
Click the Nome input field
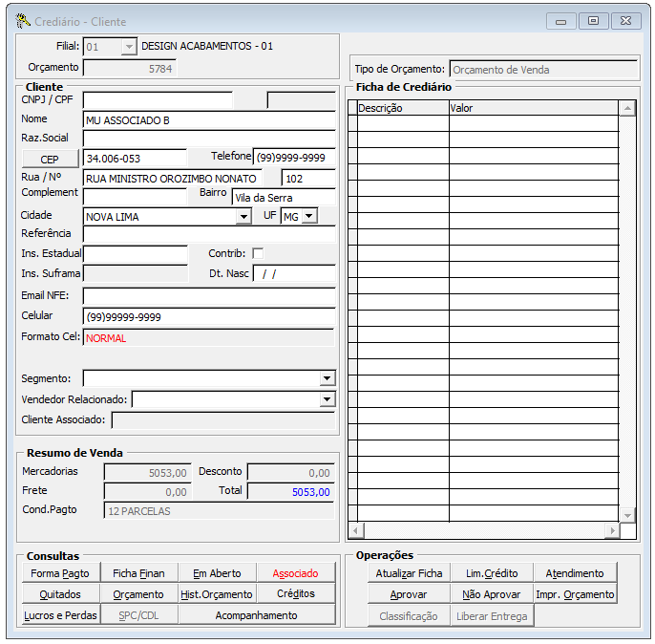[208, 120]
